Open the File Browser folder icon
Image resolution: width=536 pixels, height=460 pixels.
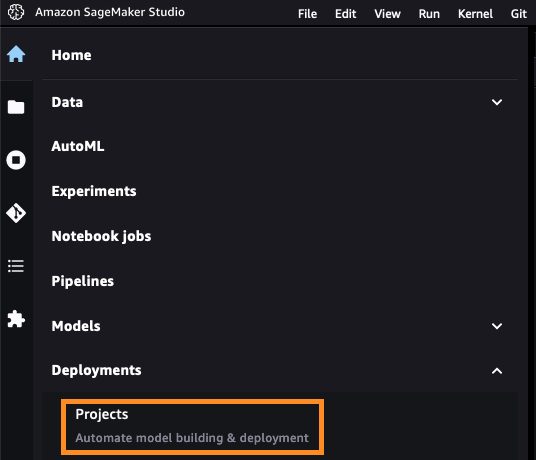click(16, 107)
